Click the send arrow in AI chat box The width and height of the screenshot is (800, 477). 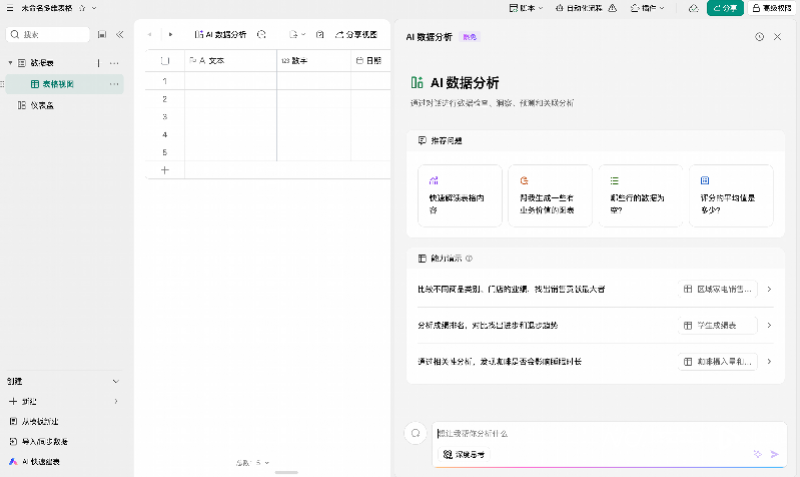point(774,454)
